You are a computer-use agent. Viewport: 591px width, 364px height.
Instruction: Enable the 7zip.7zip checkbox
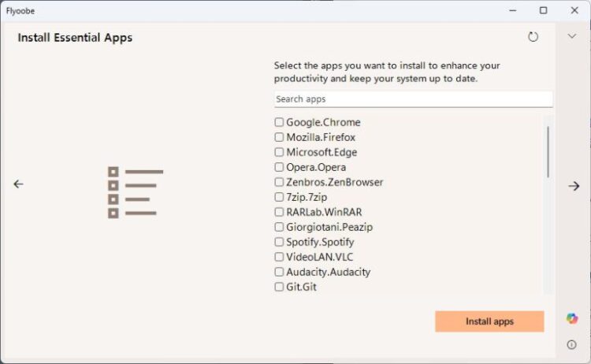tap(279, 197)
